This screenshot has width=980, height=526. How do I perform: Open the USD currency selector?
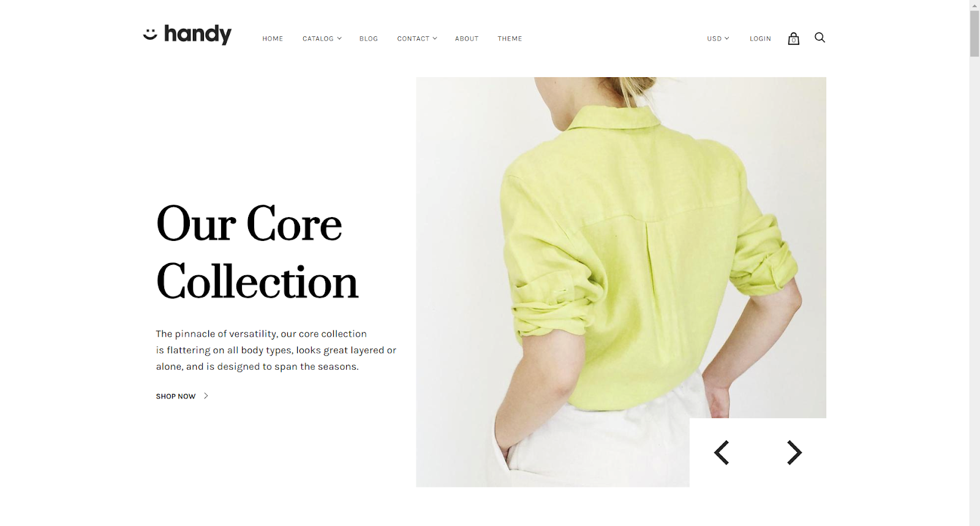(x=718, y=39)
